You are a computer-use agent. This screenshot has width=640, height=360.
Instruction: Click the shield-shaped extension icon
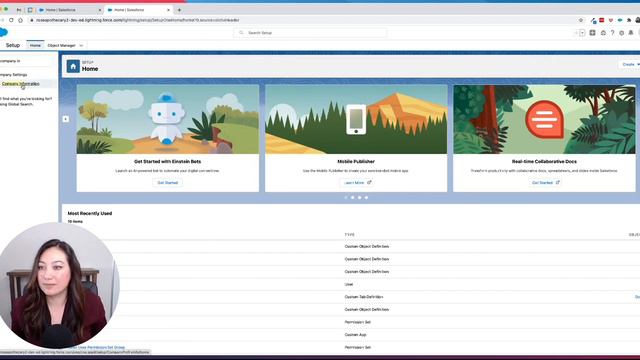coord(611,20)
